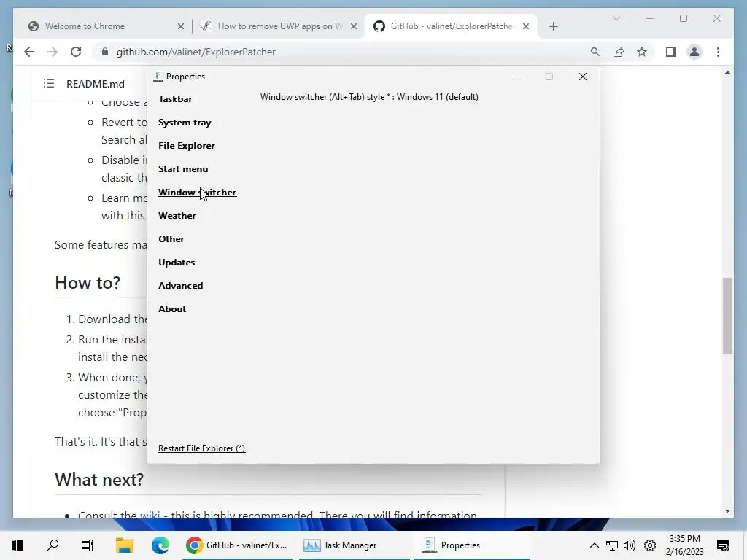The image size is (747, 560).
Task: Switch to Task Manager from taskbar
Action: pyautogui.click(x=354, y=545)
